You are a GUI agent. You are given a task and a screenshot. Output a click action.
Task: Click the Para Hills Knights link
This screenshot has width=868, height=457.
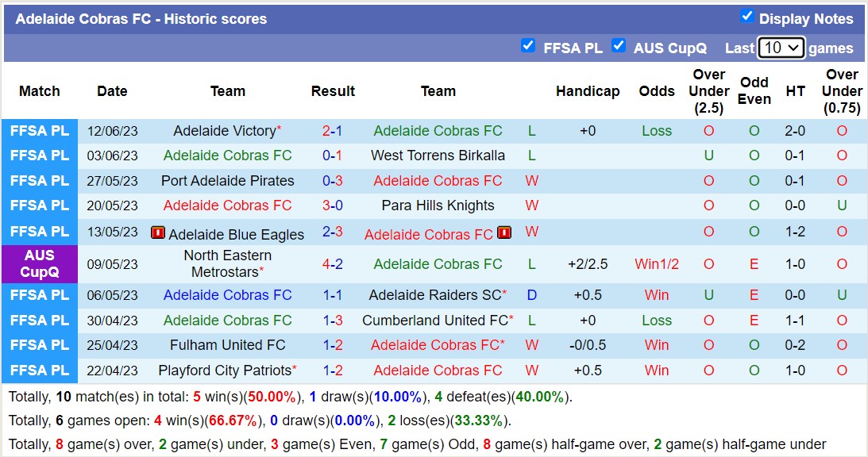[438, 205]
